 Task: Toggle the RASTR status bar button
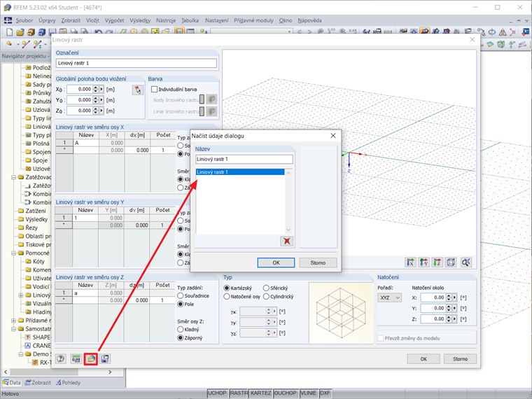tap(239, 393)
